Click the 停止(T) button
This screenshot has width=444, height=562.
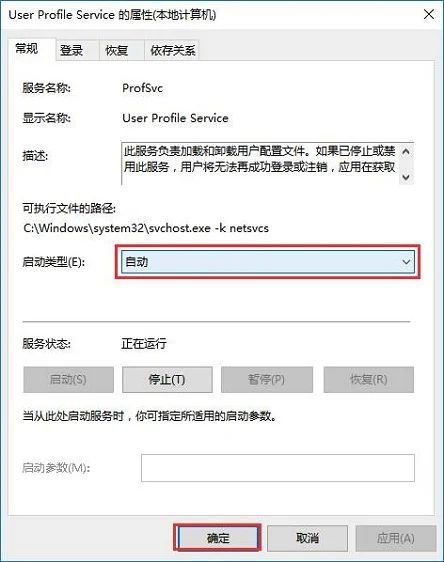click(x=167, y=379)
